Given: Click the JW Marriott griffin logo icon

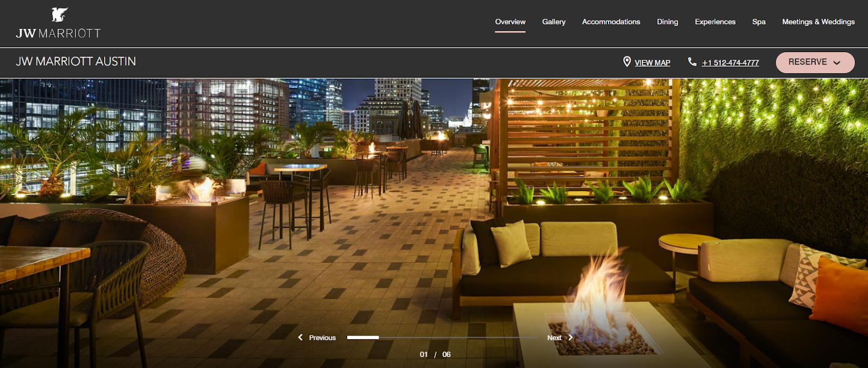Looking at the screenshot, I should [x=59, y=15].
